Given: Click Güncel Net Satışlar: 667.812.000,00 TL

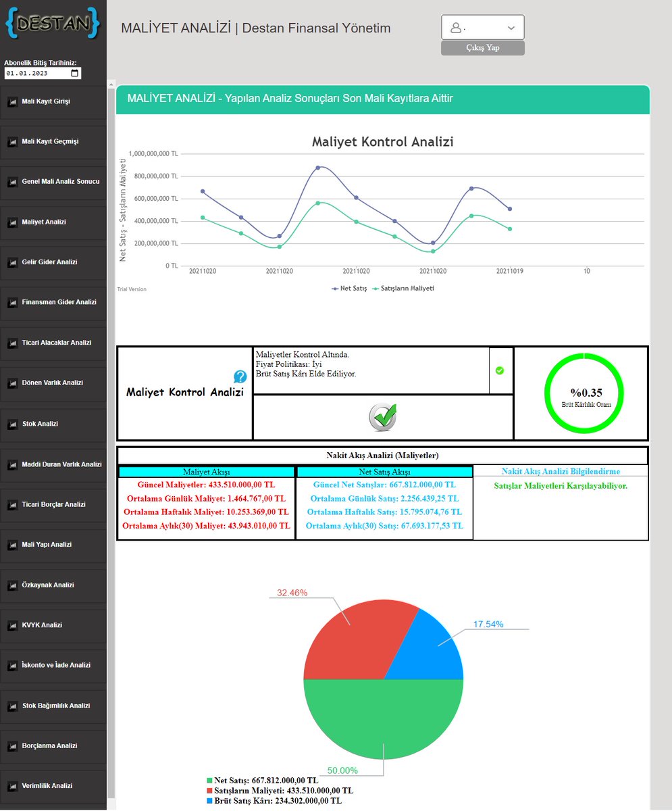Looking at the screenshot, I should pyautogui.click(x=384, y=485).
